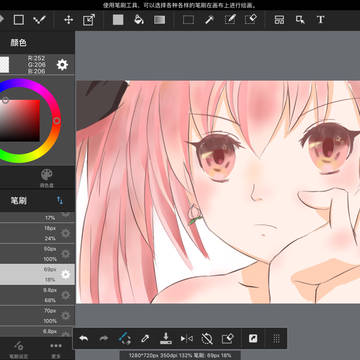This screenshot has height=360, width=360.
Task: Pick the eyedropper tool in bottom bar
Action: [145, 339]
